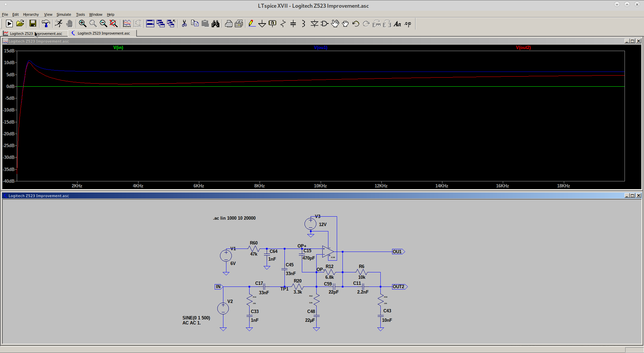This screenshot has width=644, height=353.
Task: Place a Diode from the toolbar
Action: (x=314, y=24)
